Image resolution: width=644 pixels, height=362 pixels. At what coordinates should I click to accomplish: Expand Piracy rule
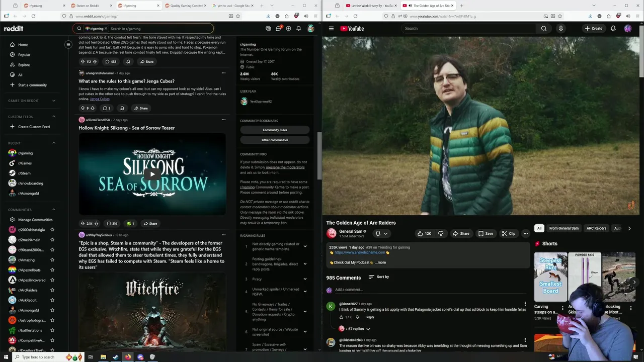coord(305,279)
